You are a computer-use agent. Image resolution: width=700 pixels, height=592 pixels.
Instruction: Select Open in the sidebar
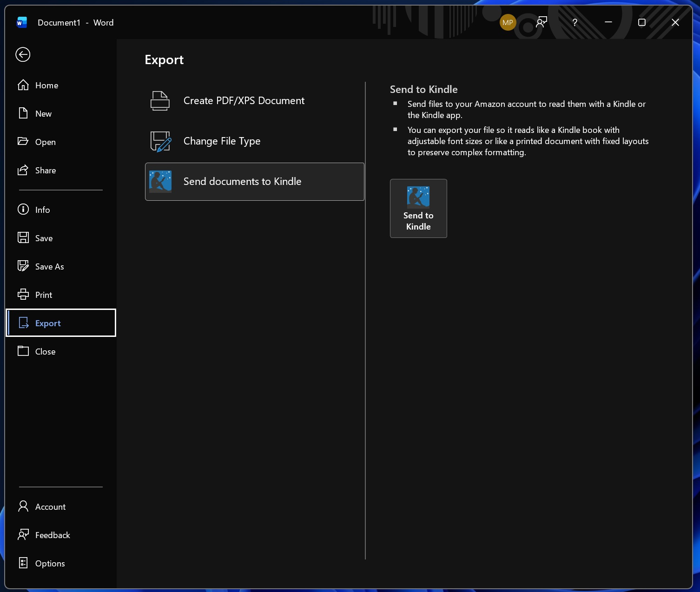click(x=61, y=142)
